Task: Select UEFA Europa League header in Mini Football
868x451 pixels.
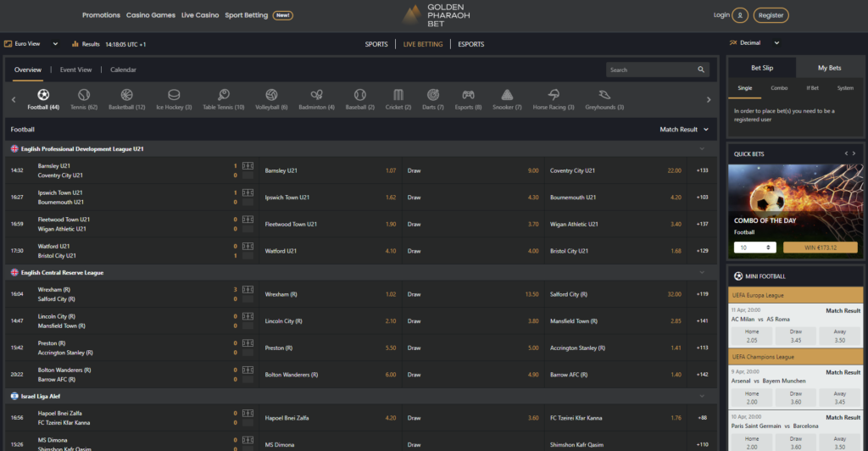Action: [795, 295]
